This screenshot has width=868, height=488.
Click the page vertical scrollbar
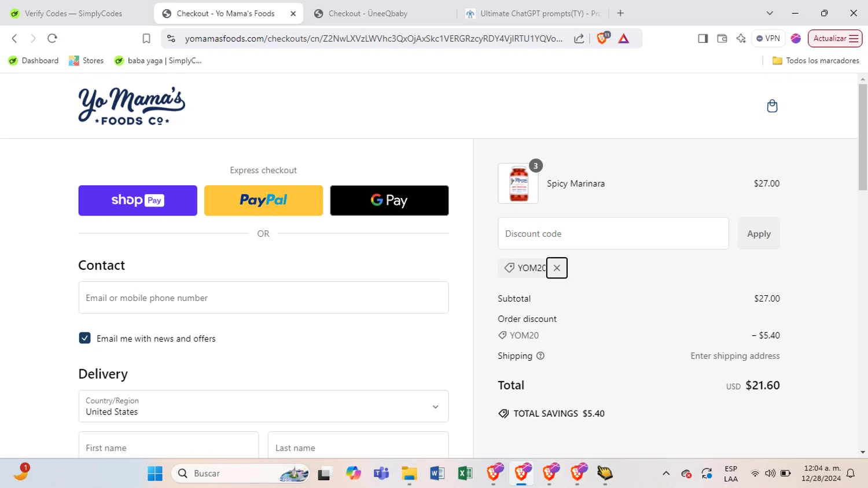coord(863,137)
